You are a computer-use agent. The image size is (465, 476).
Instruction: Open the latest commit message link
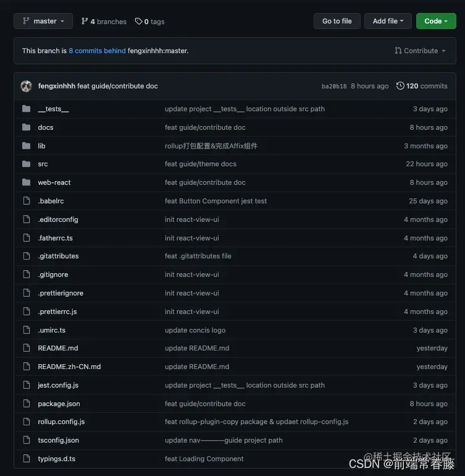tap(117, 86)
